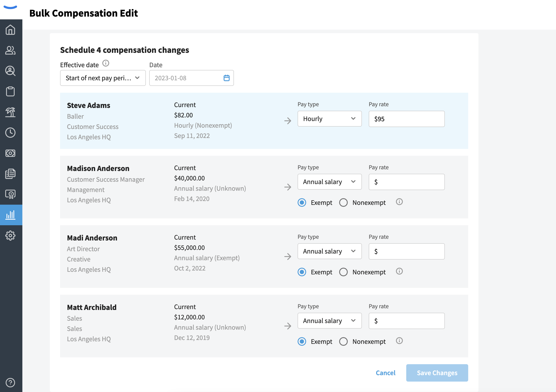The width and height of the screenshot is (556, 392).
Task: Click the $12,000.00 current salary value
Action: (x=189, y=317)
